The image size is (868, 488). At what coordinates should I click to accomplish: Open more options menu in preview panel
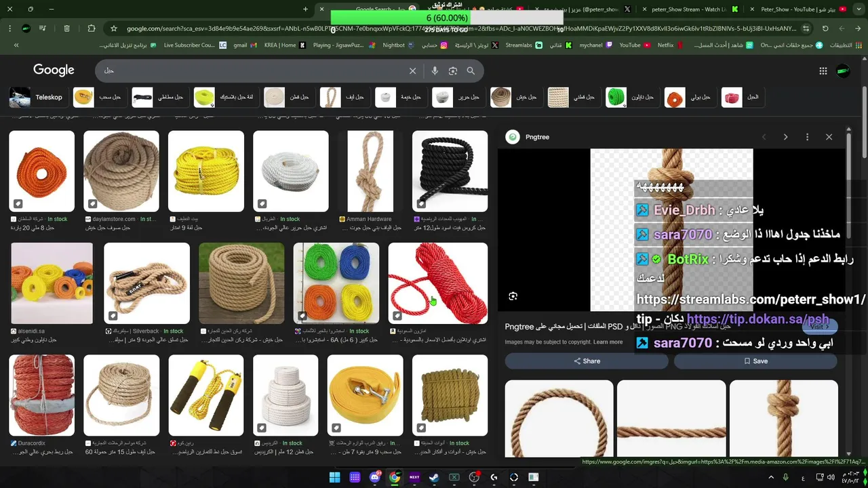point(807,137)
